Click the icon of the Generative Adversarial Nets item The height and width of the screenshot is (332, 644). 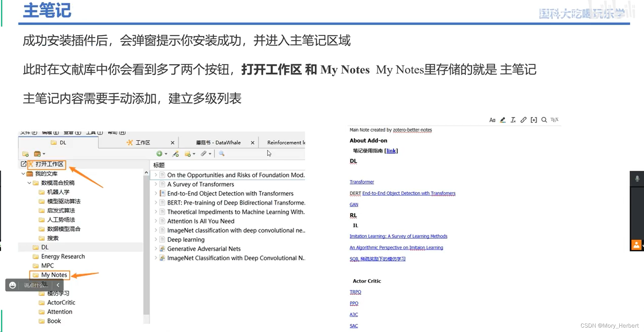click(162, 249)
